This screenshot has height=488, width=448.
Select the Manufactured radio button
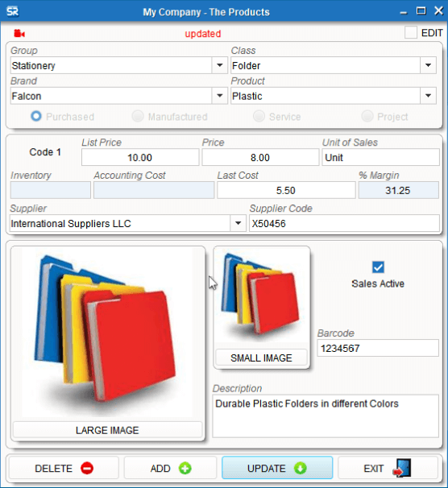[138, 116]
